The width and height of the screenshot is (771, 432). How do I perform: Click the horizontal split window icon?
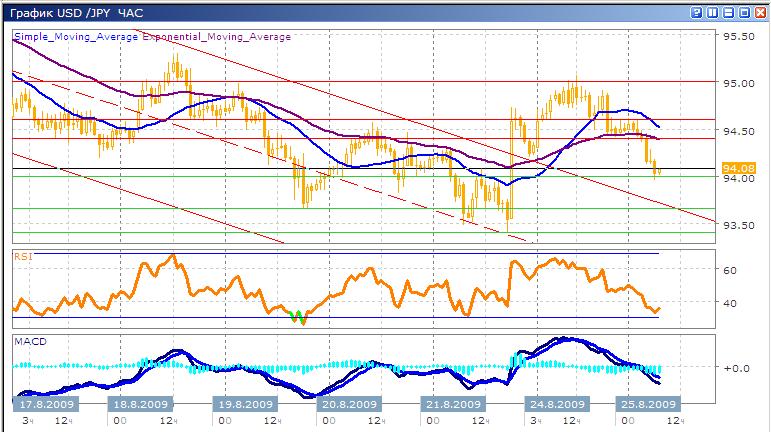pyautogui.click(x=727, y=13)
